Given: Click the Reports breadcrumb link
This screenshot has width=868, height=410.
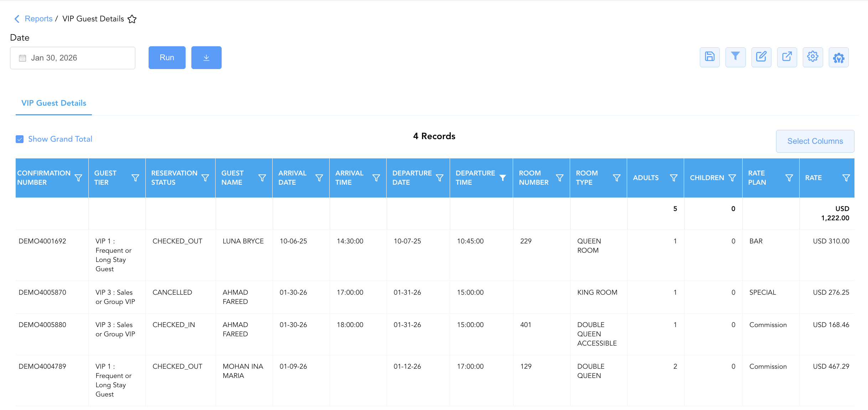Looking at the screenshot, I should click(38, 19).
